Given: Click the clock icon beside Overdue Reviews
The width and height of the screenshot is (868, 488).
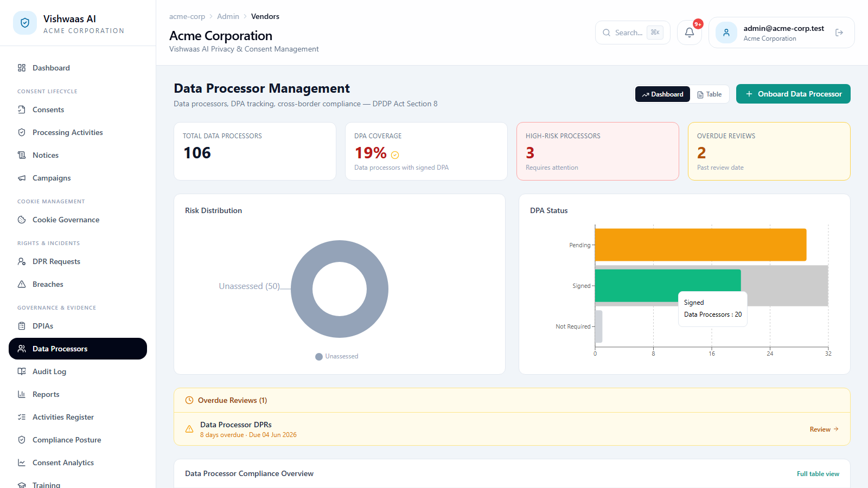Looking at the screenshot, I should (189, 400).
